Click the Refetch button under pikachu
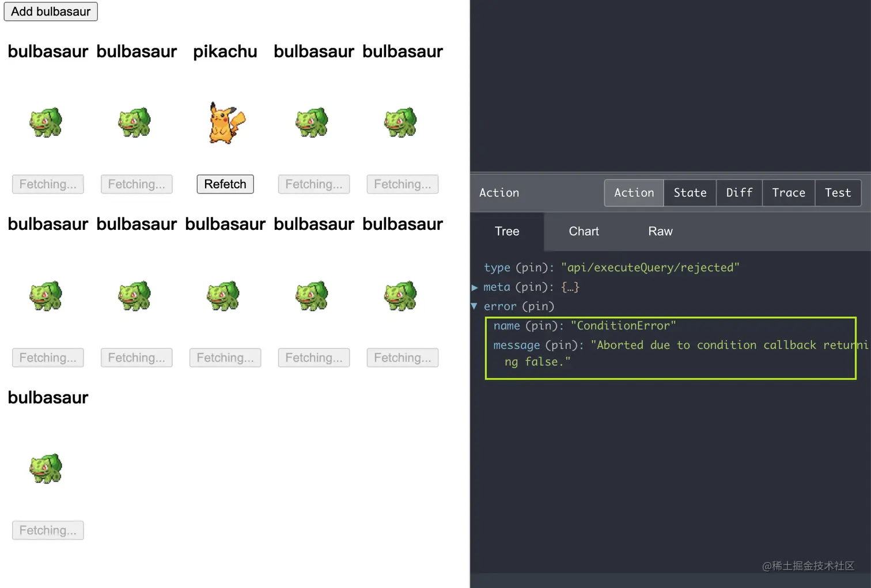871x588 pixels. (x=225, y=184)
